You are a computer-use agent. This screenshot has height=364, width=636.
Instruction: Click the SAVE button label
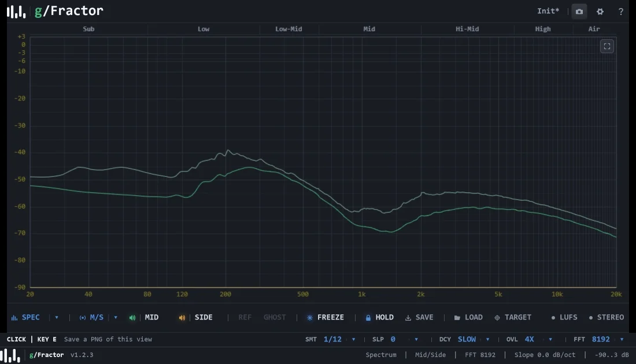(x=424, y=317)
